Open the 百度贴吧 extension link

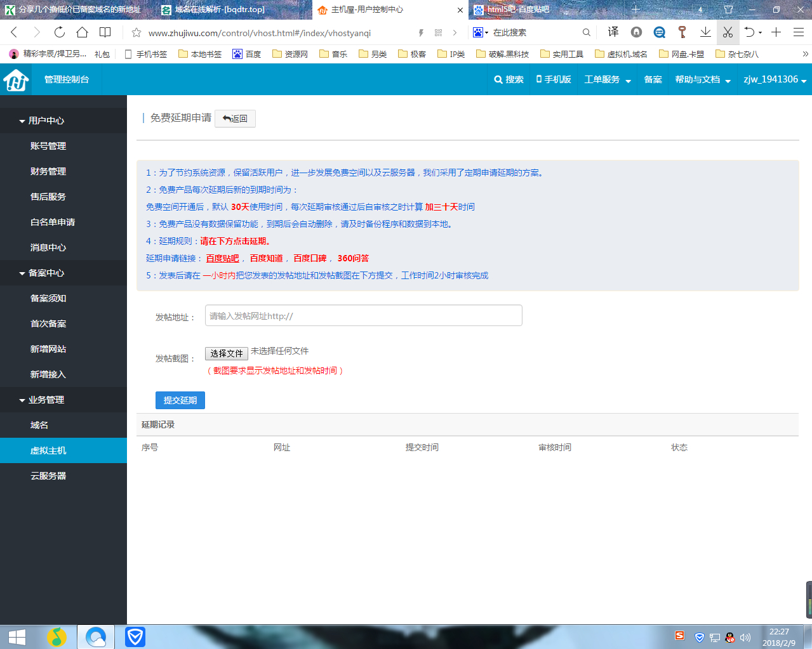pos(222,258)
